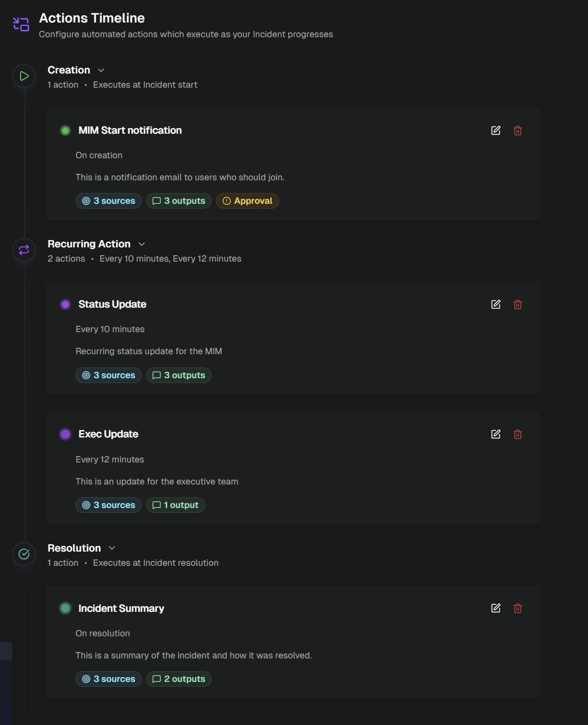This screenshot has width=588, height=725.
Task: Collapse the Creation section
Action: [x=101, y=70]
